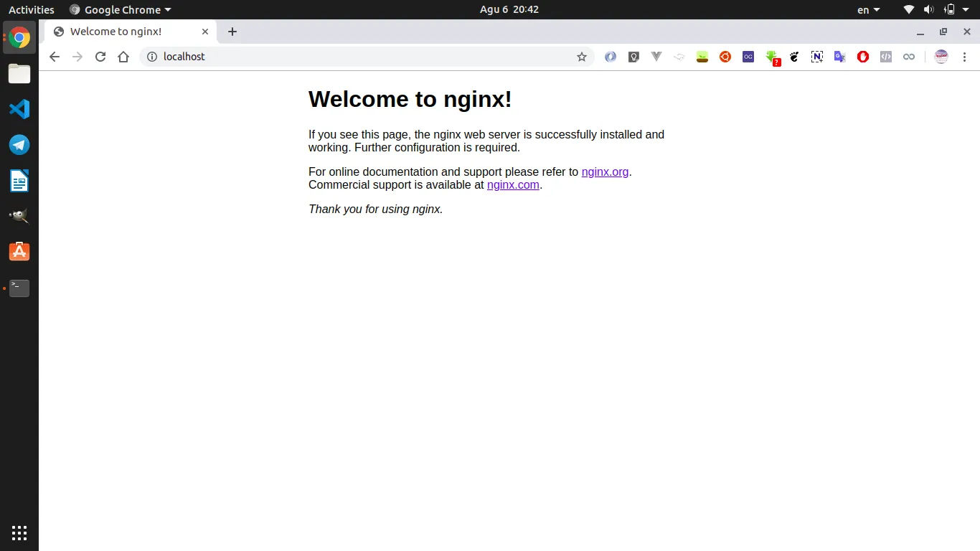
Task: Go back to the previous page
Action: coord(55,57)
